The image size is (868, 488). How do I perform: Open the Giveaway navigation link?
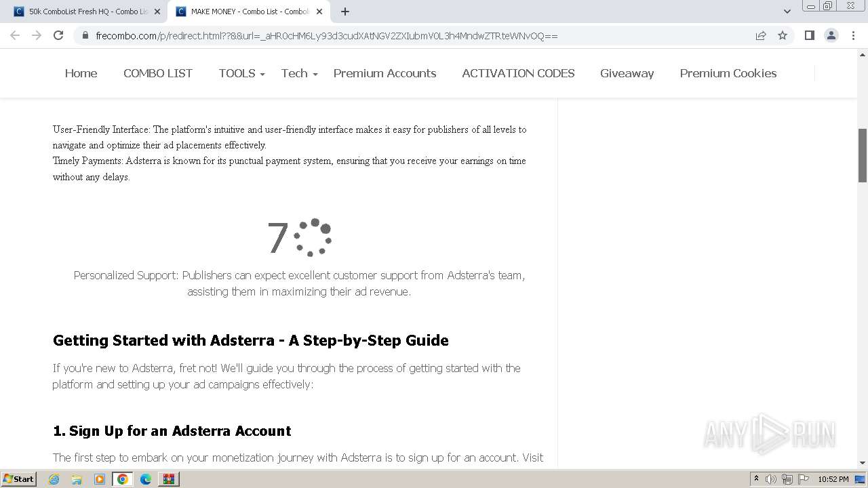(627, 73)
